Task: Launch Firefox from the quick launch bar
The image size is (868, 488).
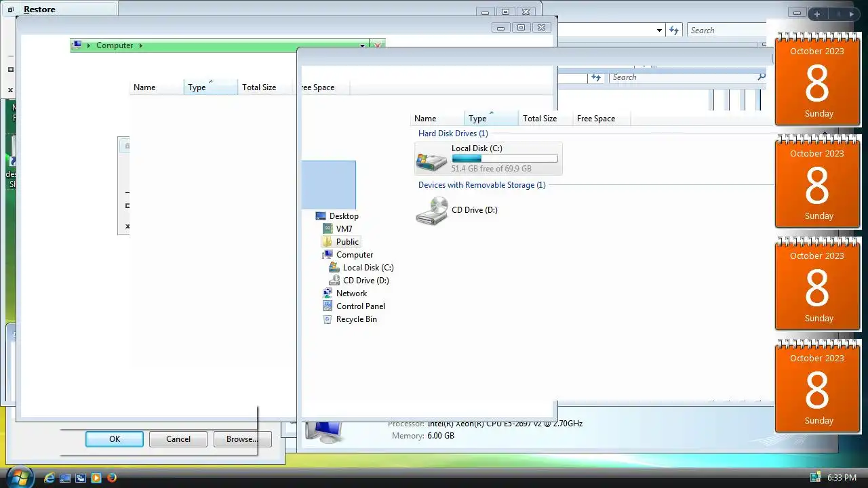Action: pyautogui.click(x=112, y=478)
